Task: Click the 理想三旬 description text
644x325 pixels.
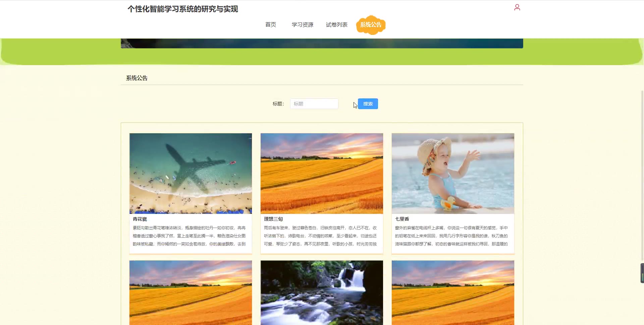Action: click(320, 236)
